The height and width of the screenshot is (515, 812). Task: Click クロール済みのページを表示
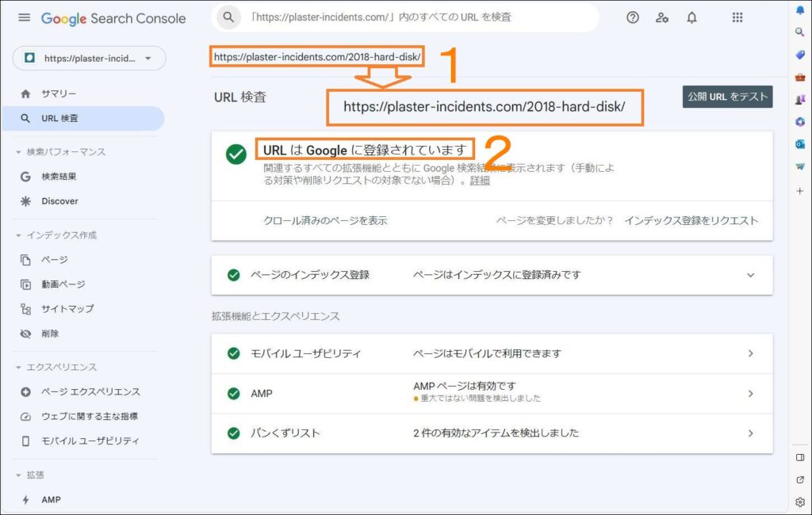tap(325, 220)
